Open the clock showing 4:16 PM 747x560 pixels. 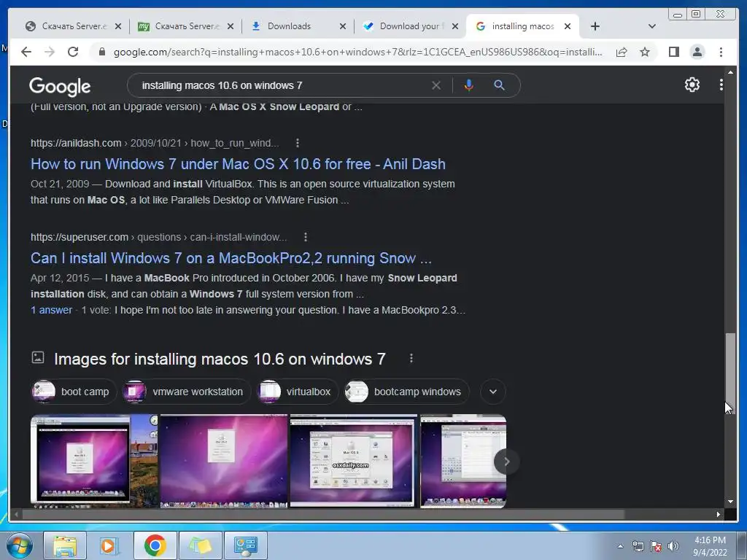(710, 545)
